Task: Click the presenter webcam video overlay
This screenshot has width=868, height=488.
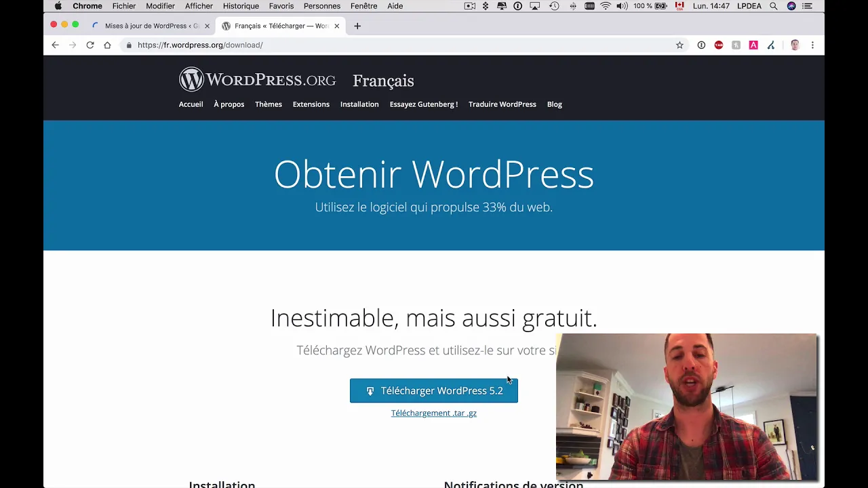Action: point(686,407)
